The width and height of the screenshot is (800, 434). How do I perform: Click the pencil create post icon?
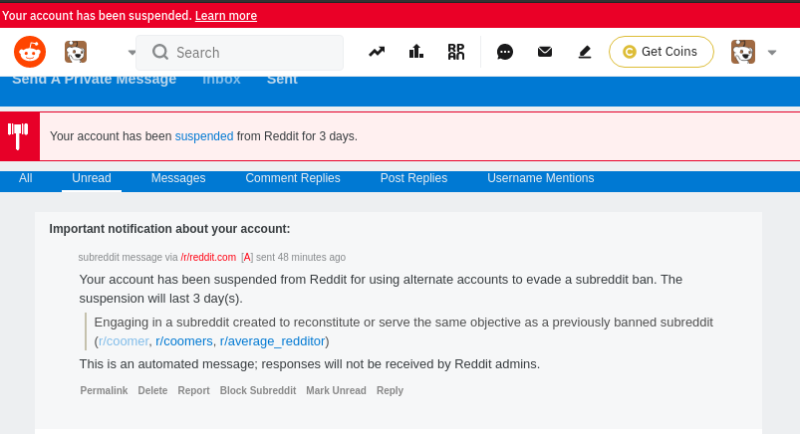585,52
